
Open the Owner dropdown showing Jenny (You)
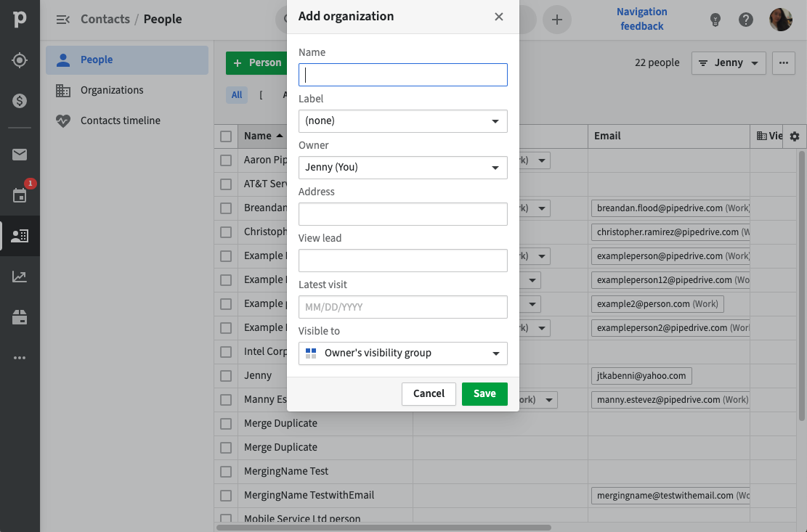click(402, 168)
